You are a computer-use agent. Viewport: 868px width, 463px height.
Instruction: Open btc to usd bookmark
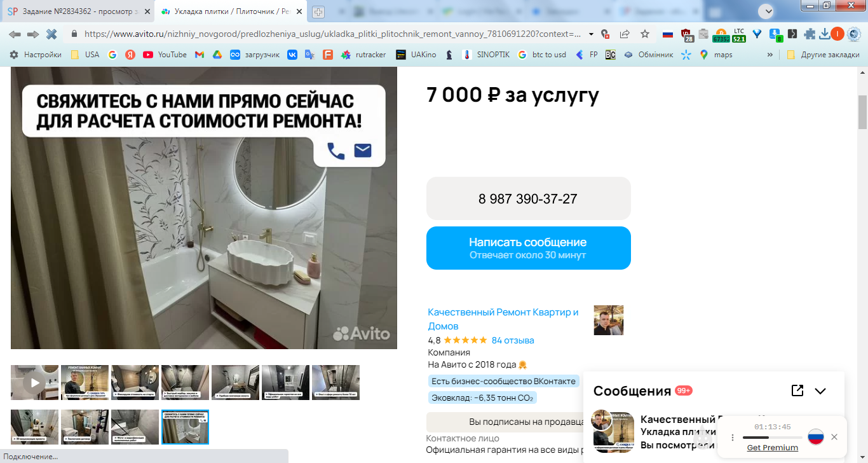click(x=541, y=55)
